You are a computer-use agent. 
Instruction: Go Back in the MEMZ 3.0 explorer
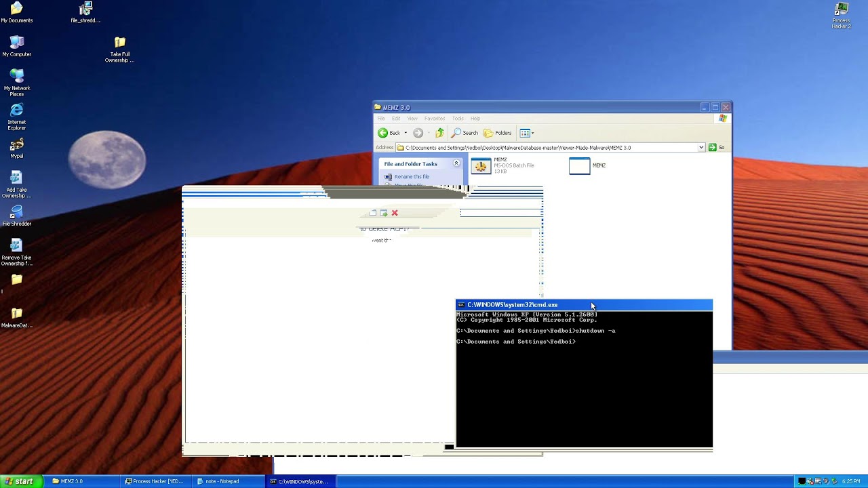(x=389, y=133)
